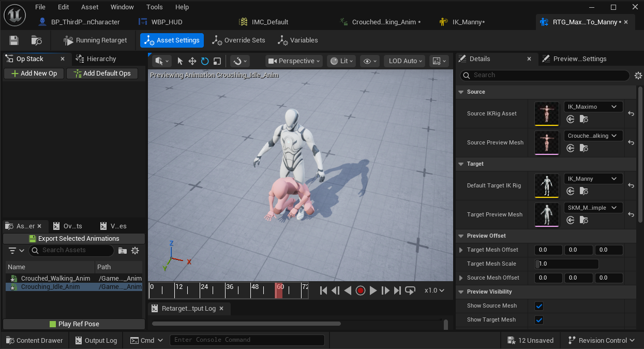644x349 pixels.
Task: Click Add New Op button
Action: 34,74
